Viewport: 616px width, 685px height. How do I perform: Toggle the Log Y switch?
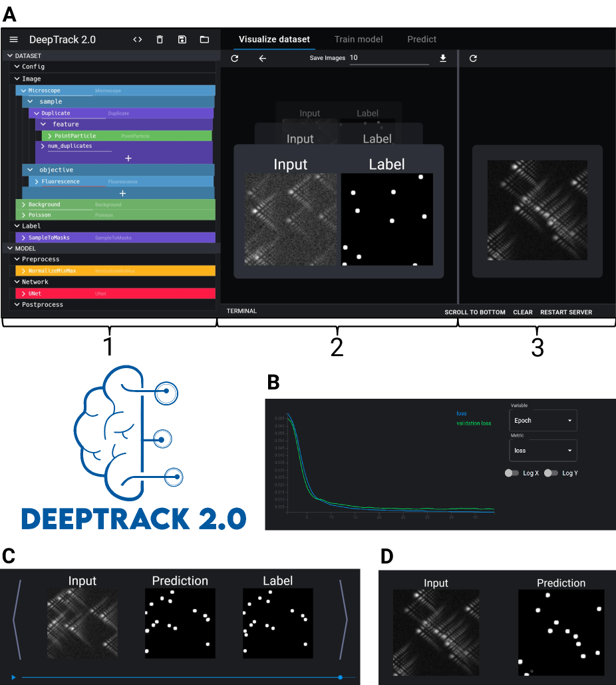(551, 473)
